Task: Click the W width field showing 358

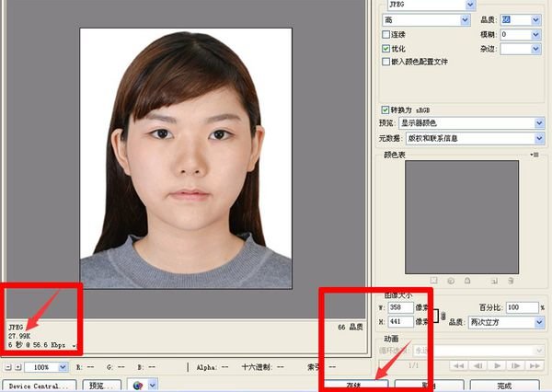Action: coord(400,307)
